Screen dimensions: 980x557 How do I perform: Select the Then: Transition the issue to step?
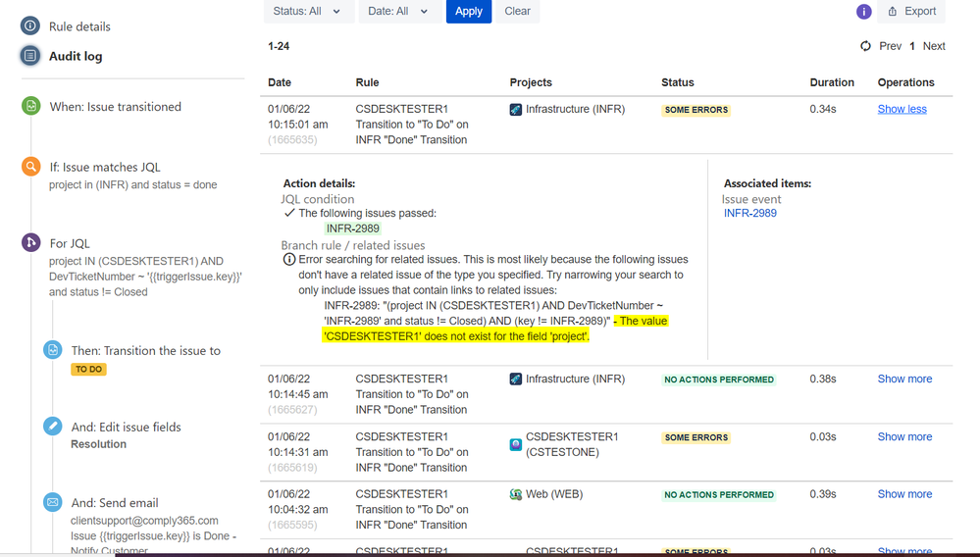(x=145, y=351)
